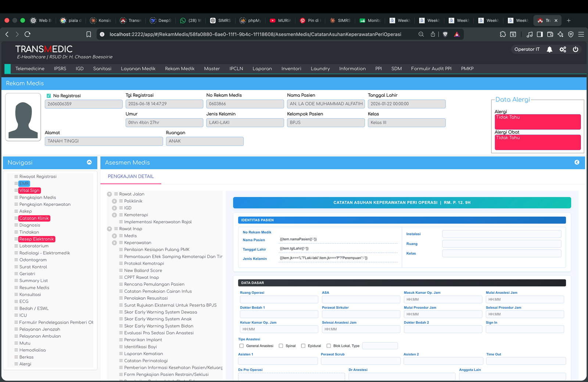The height and width of the screenshot is (382, 588).
Task: Reload the page with browser refresh icon
Action: pyautogui.click(x=27, y=34)
